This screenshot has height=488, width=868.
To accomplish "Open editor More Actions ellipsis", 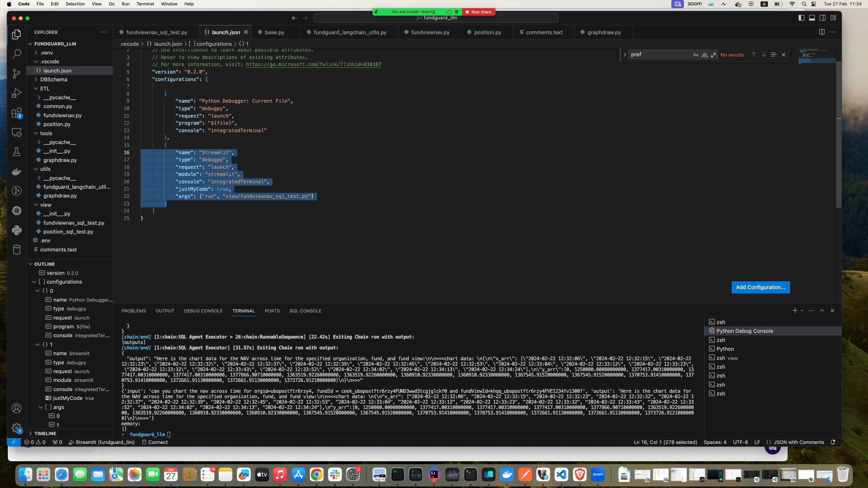I will coord(832,32).
